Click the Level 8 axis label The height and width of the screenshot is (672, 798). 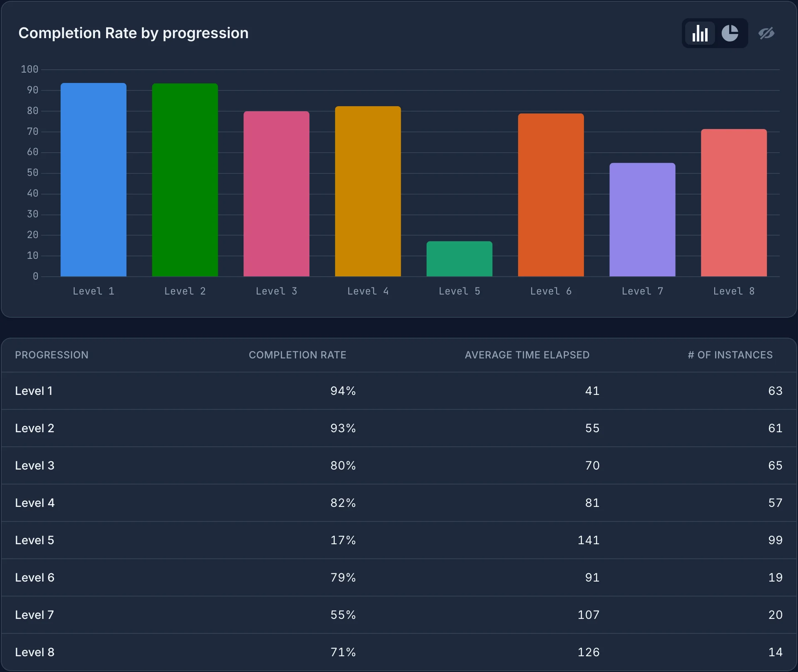[x=734, y=291]
